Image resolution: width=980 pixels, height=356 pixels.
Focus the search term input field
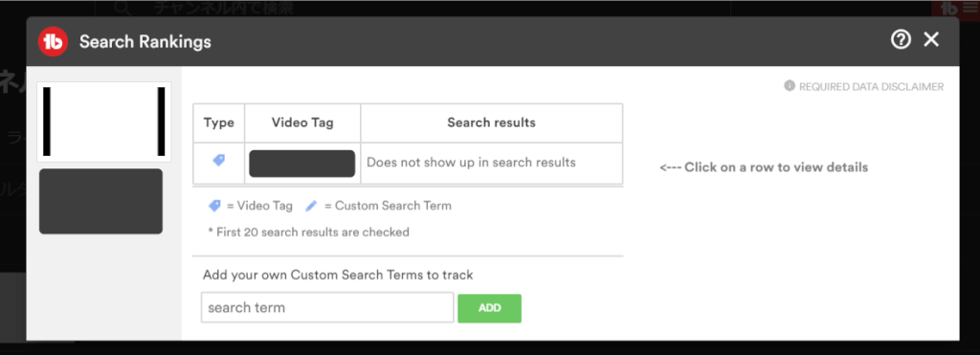[327, 307]
